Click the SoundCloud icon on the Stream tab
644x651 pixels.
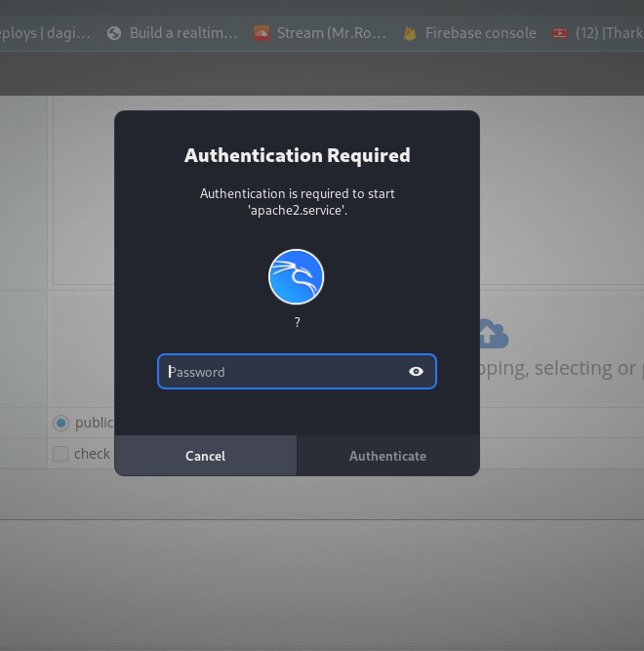[261, 33]
